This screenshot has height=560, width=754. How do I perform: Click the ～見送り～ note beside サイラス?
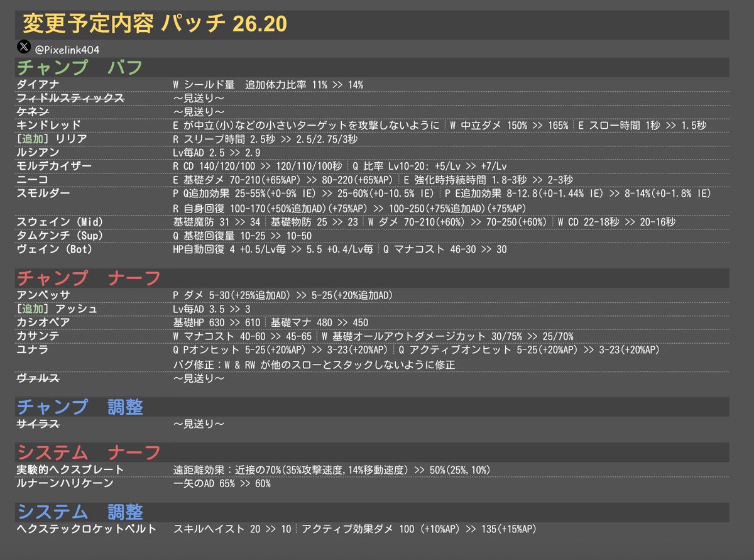199,424
